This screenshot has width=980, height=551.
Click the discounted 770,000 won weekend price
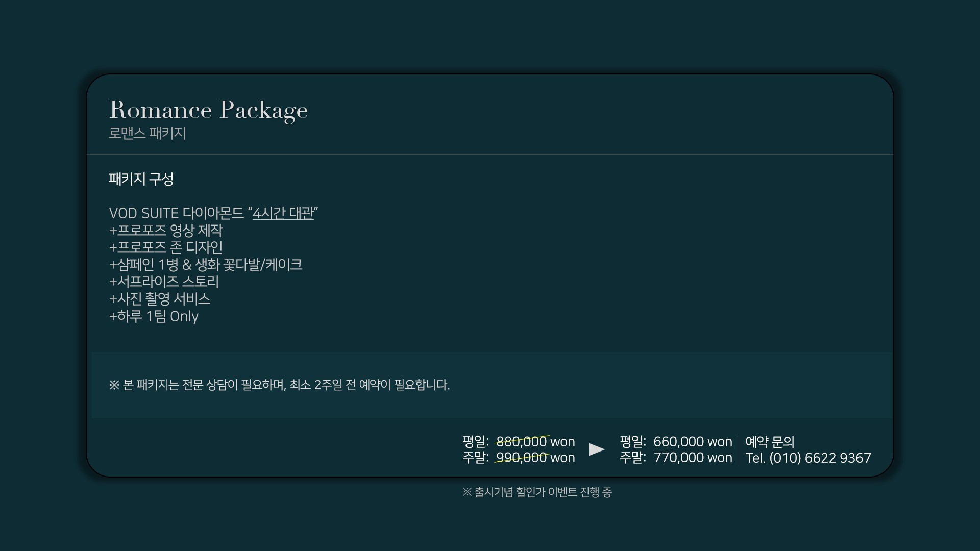coord(693,458)
